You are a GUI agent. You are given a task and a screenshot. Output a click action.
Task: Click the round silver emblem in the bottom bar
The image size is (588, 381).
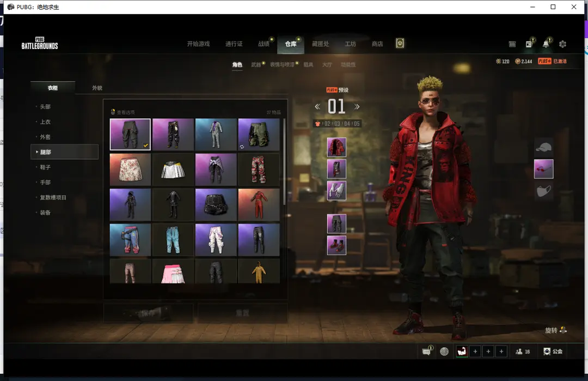444,352
